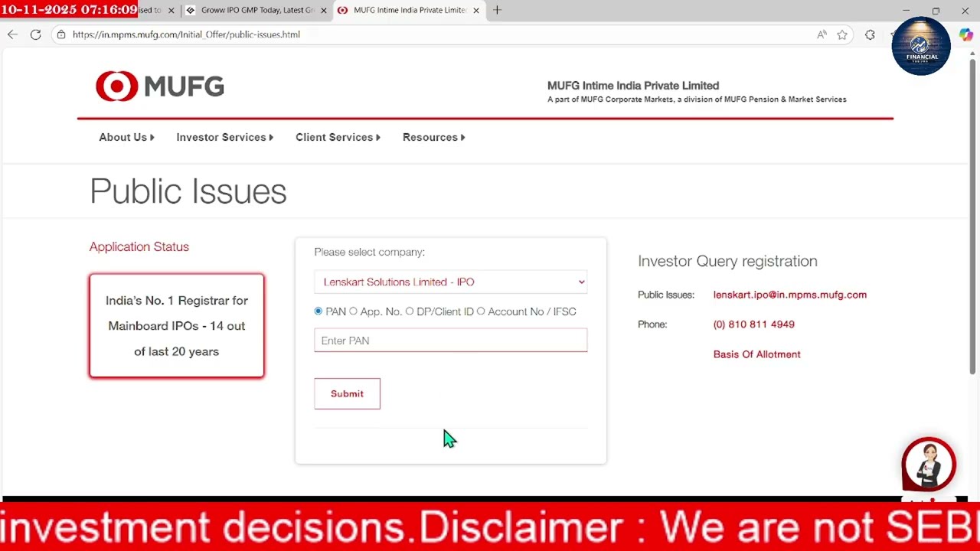Open the Basis Of Allotment link
Image resolution: width=980 pixels, height=551 pixels.
click(756, 354)
